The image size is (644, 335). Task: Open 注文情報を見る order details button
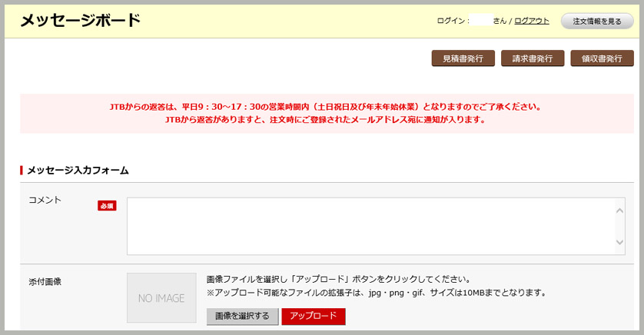(597, 21)
